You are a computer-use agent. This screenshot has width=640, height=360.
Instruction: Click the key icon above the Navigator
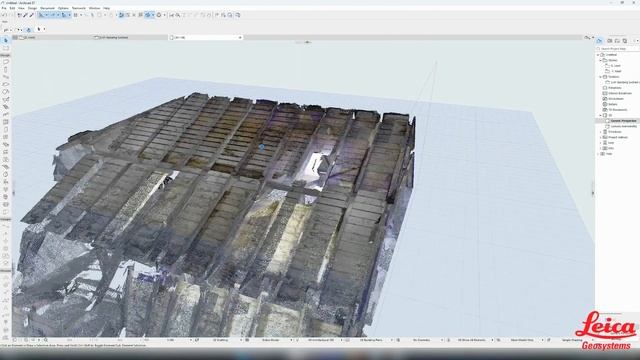coord(588,38)
